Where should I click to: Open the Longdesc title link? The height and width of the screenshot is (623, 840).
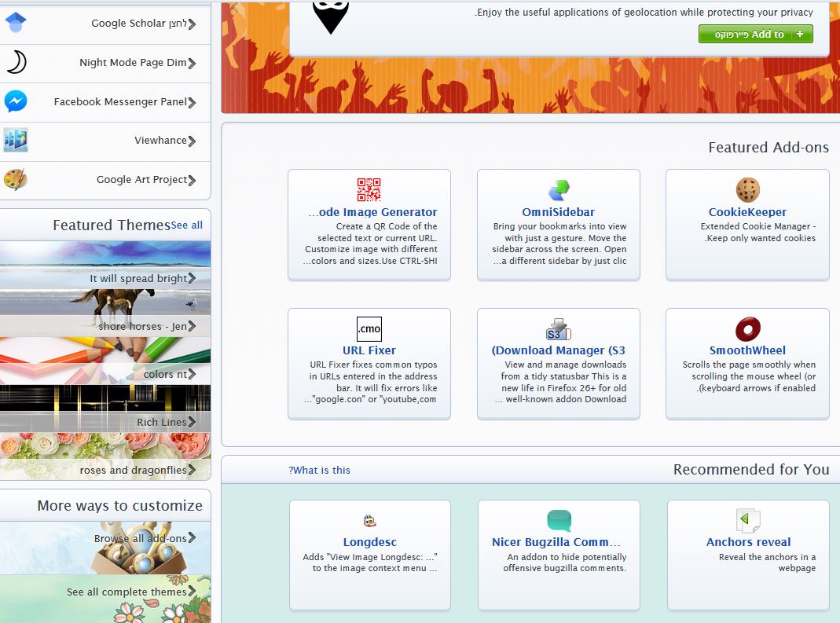[369, 542]
